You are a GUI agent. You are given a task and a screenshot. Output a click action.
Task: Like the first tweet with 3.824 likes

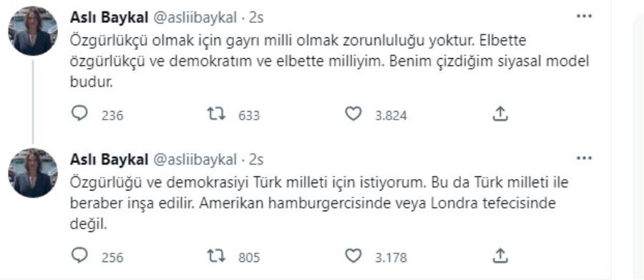pos(353,114)
